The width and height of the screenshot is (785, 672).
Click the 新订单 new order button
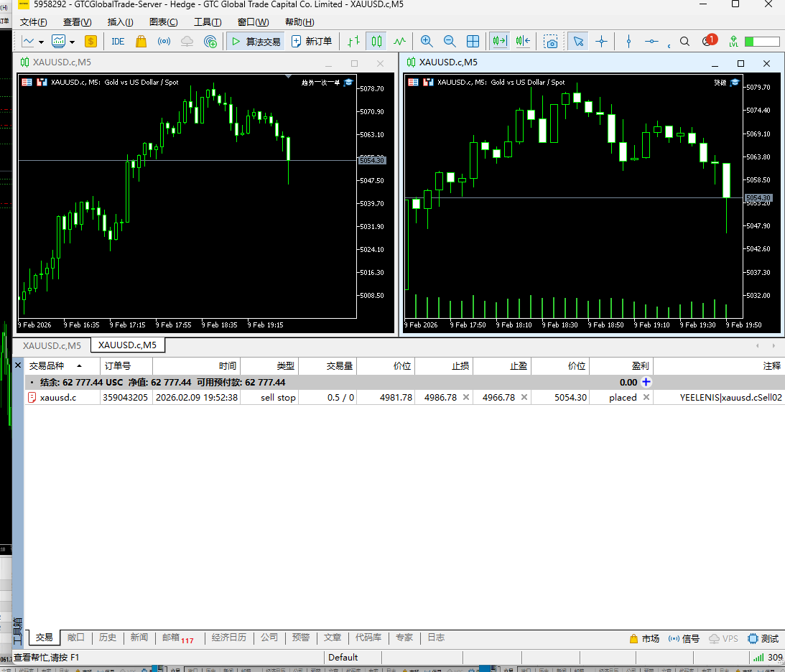[x=312, y=42]
